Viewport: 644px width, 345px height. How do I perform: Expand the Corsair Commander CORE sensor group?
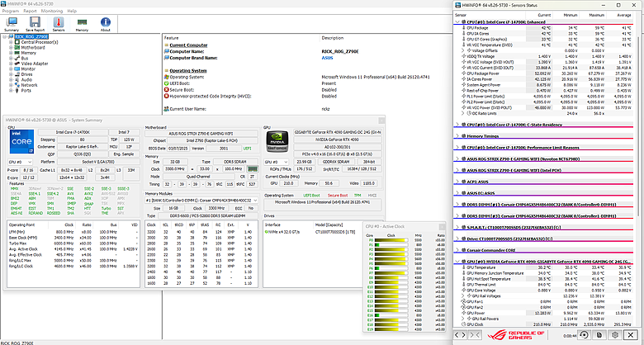click(458, 250)
